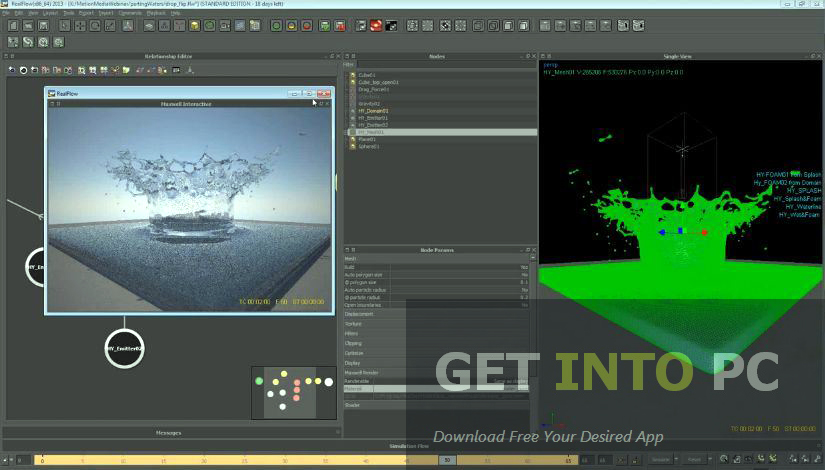Expand the Displacement section
Screen dimensions: 825x470
[x=436, y=314]
